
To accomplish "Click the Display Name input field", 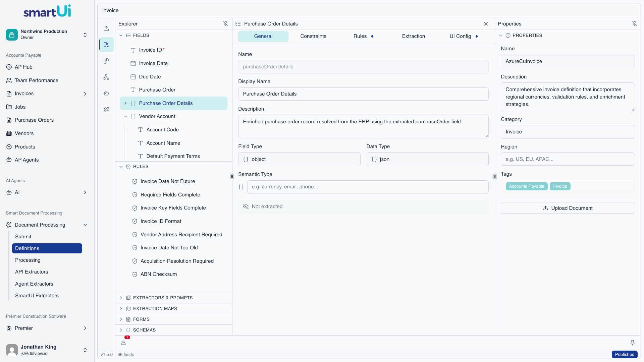I will [363, 94].
